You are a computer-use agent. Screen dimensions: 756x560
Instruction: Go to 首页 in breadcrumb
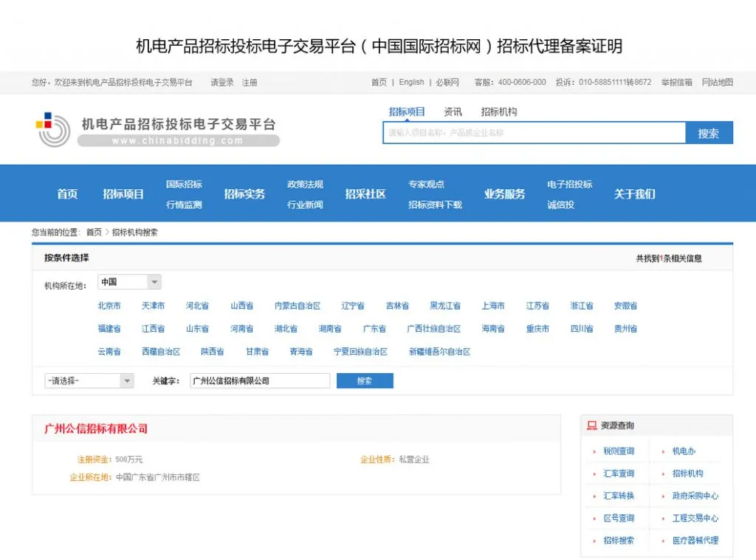pos(94,233)
